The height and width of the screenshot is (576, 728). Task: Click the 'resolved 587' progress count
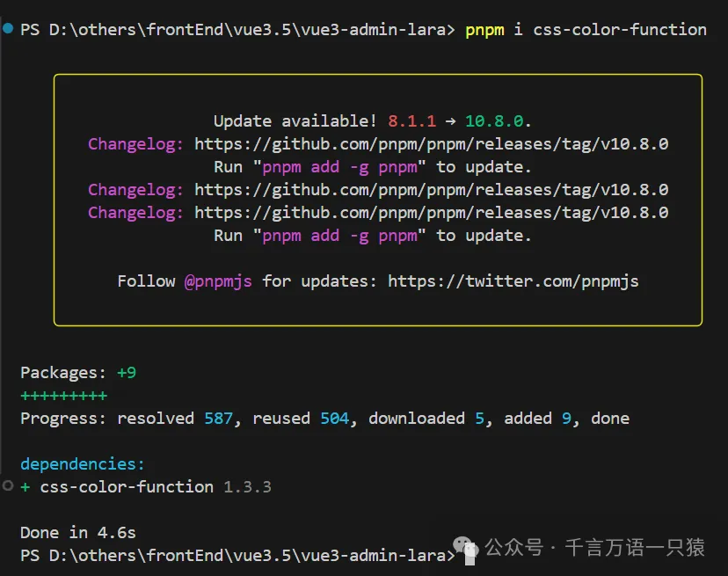175,419
